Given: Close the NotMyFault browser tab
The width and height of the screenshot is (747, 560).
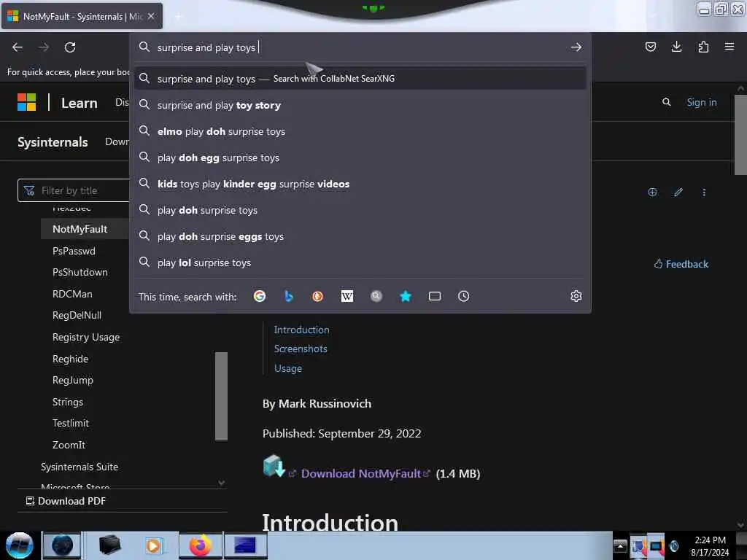Looking at the screenshot, I should (x=151, y=16).
